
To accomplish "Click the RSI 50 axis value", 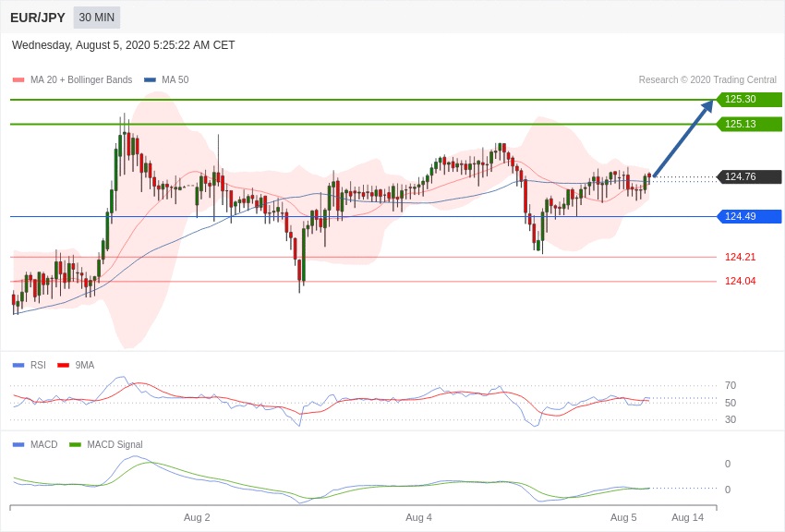I will 731,403.
